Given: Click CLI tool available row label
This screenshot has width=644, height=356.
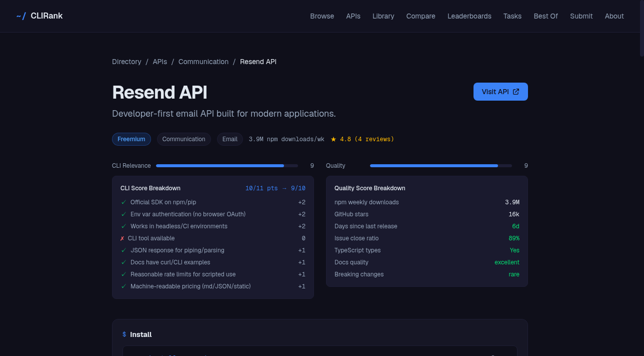Looking at the screenshot, I should pos(151,238).
